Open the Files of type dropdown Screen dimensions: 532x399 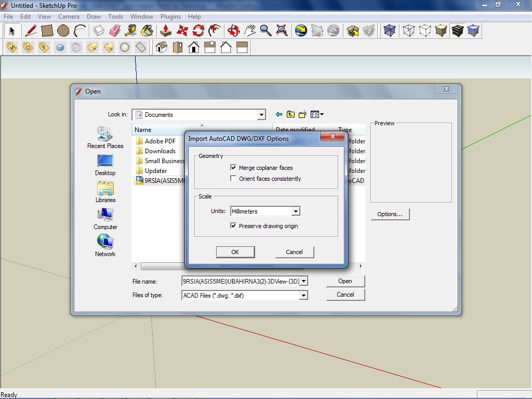point(303,295)
